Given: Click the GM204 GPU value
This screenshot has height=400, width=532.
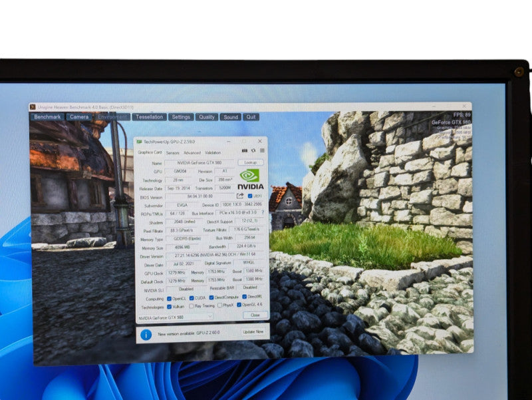Looking at the screenshot, I should tap(180, 171).
